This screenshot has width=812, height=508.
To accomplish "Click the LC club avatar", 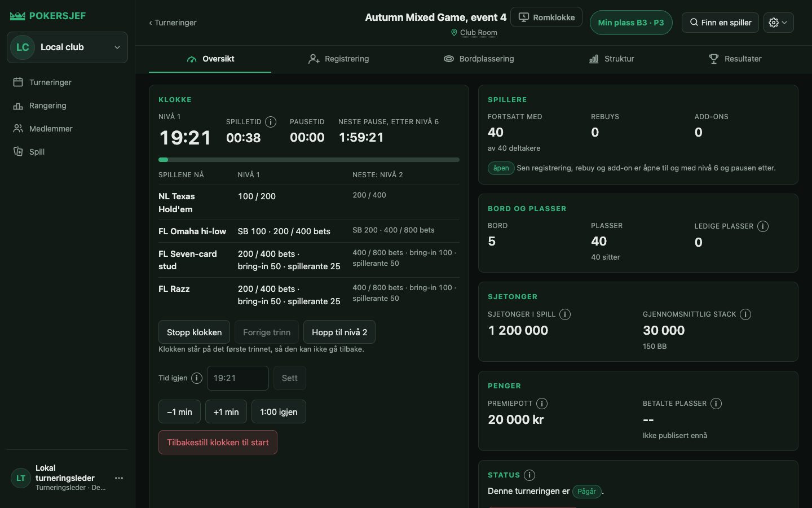I will click(23, 47).
